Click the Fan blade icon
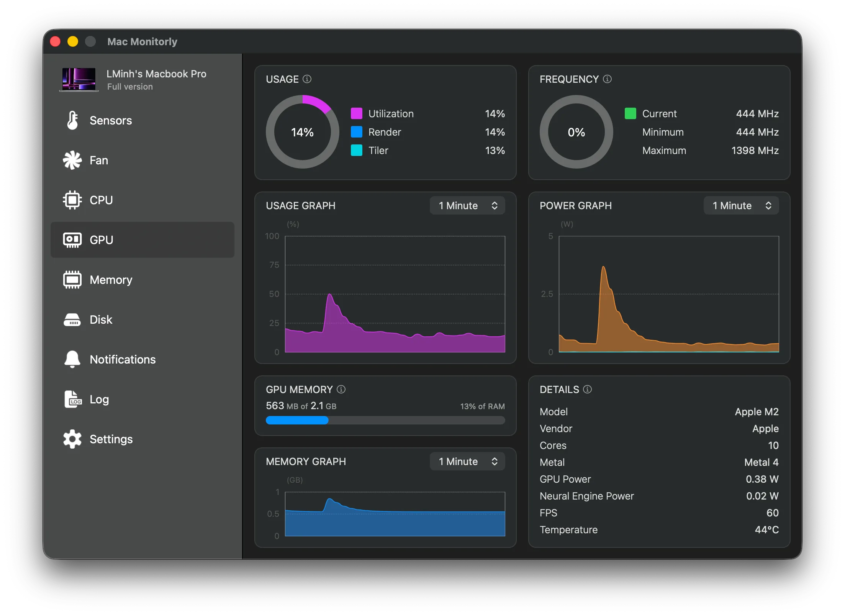The height and width of the screenshot is (616, 845). pyautogui.click(x=72, y=160)
